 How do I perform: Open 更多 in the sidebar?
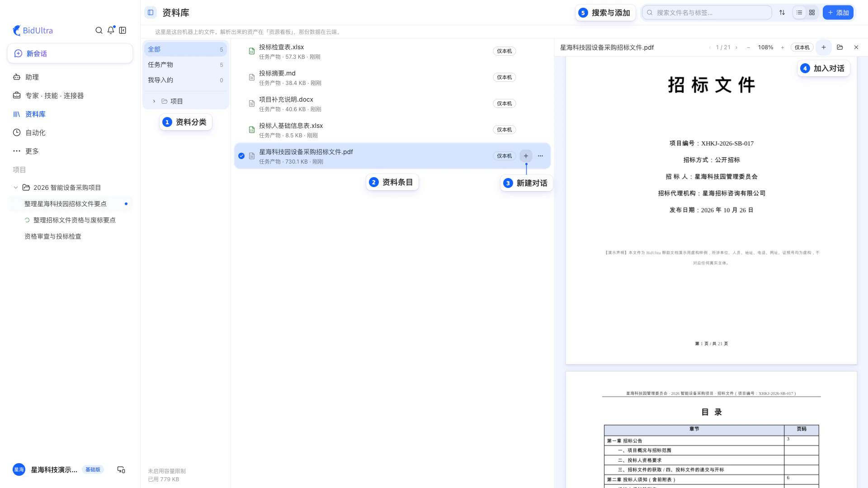[70, 151]
